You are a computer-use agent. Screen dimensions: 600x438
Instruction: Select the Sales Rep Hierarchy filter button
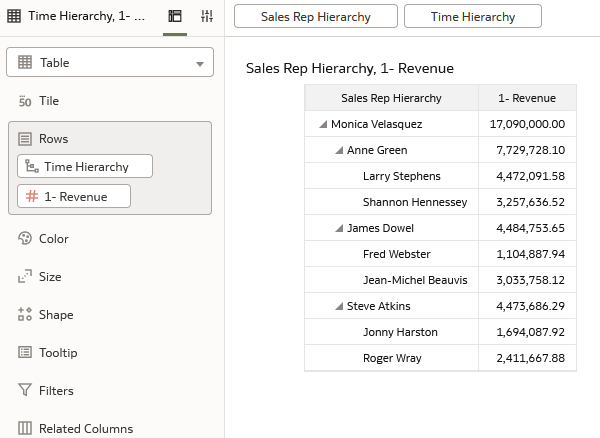click(315, 17)
